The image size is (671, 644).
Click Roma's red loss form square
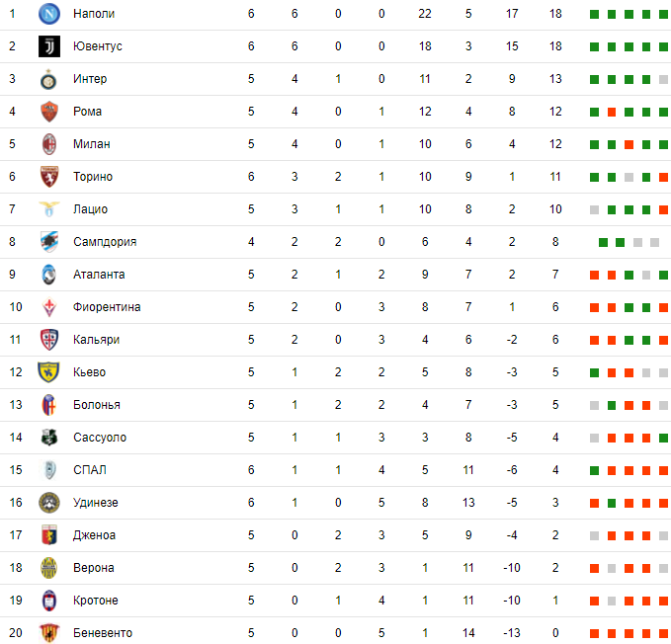(612, 112)
